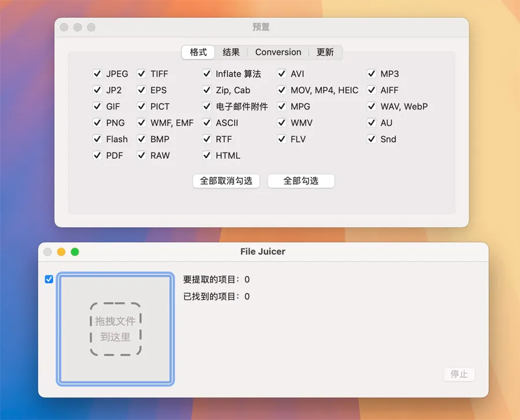
Task: Click the green zoom button on File Juicer
Action: (x=75, y=252)
